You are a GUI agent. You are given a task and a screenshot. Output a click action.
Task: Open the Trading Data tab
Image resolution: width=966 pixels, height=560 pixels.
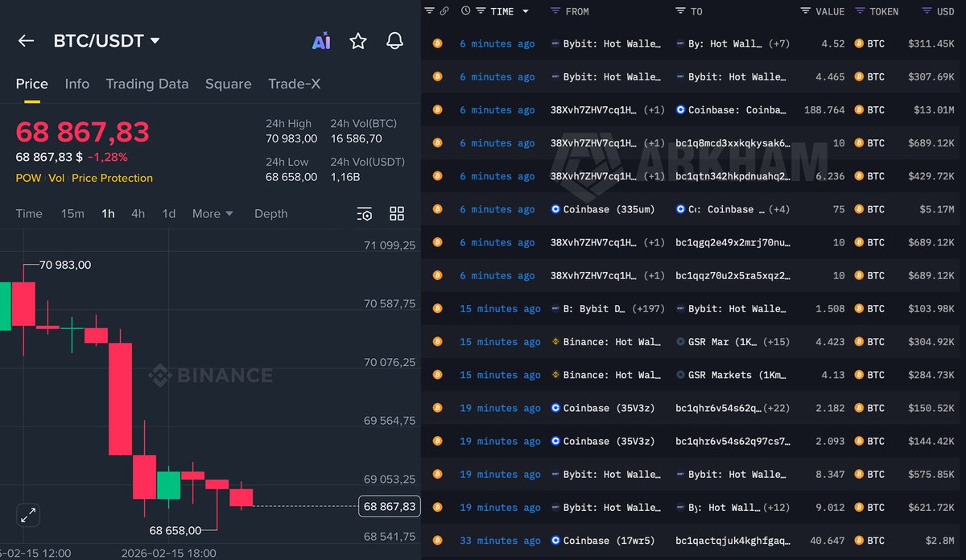147,84
